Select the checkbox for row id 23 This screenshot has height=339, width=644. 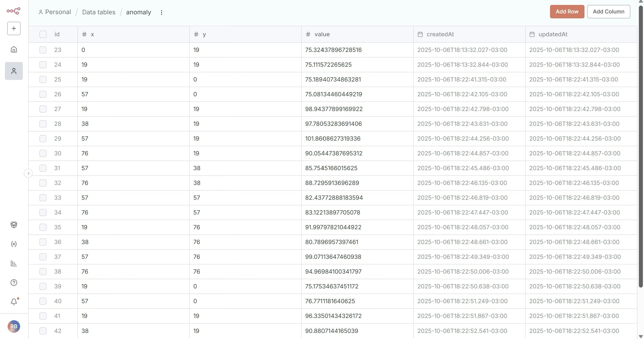pyautogui.click(x=43, y=50)
